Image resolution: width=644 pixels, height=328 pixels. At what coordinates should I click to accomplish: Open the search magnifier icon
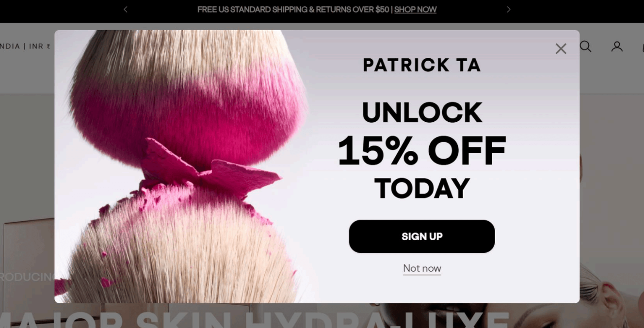586,47
